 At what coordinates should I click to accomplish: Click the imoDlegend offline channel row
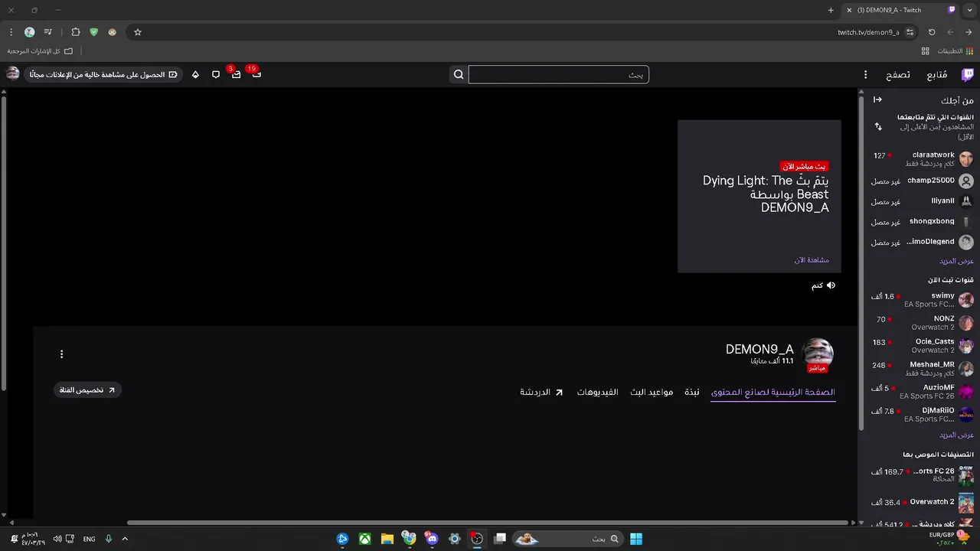click(922, 242)
